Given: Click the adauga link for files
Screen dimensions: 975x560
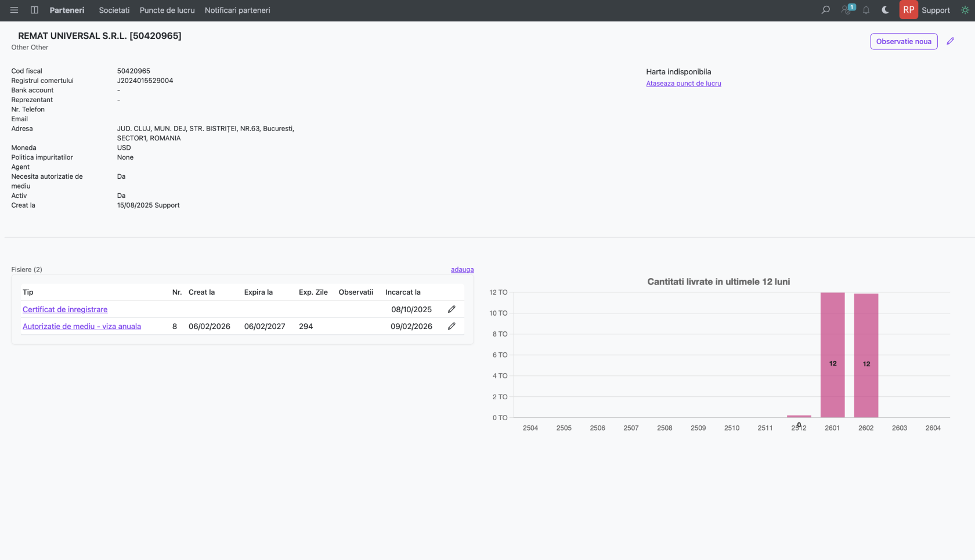Looking at the screenshot, I should 462,269.
